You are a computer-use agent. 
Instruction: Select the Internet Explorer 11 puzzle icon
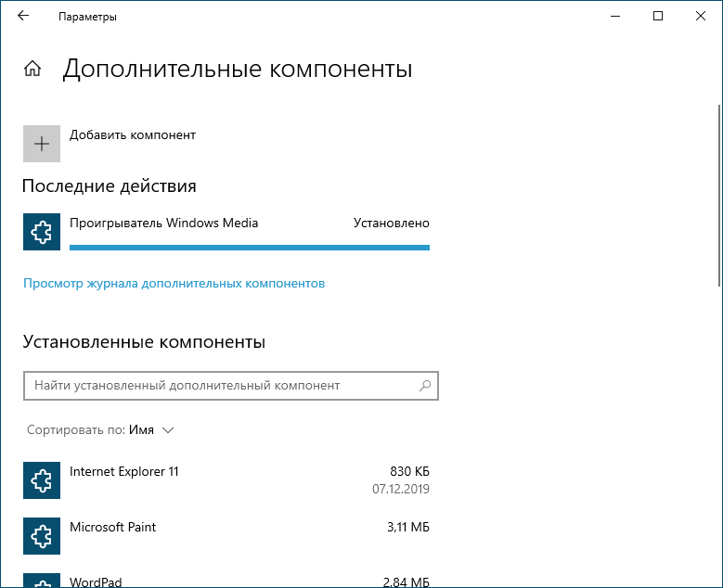click(x=42, y=480)
